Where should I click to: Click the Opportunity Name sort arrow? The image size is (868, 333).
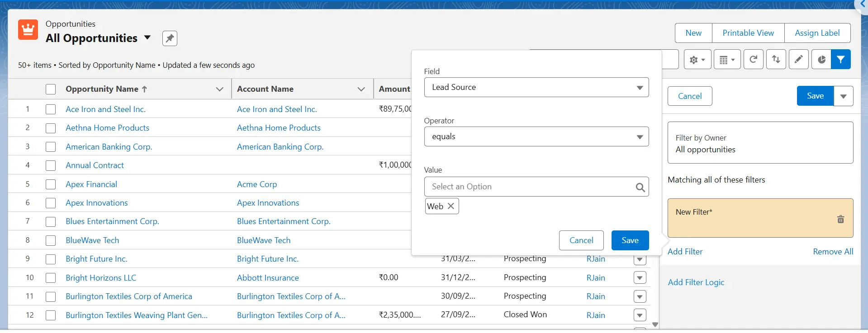click(144, 89)
